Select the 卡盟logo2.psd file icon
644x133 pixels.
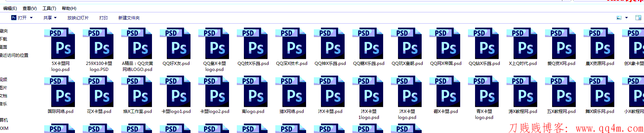(x=214, y=91)
